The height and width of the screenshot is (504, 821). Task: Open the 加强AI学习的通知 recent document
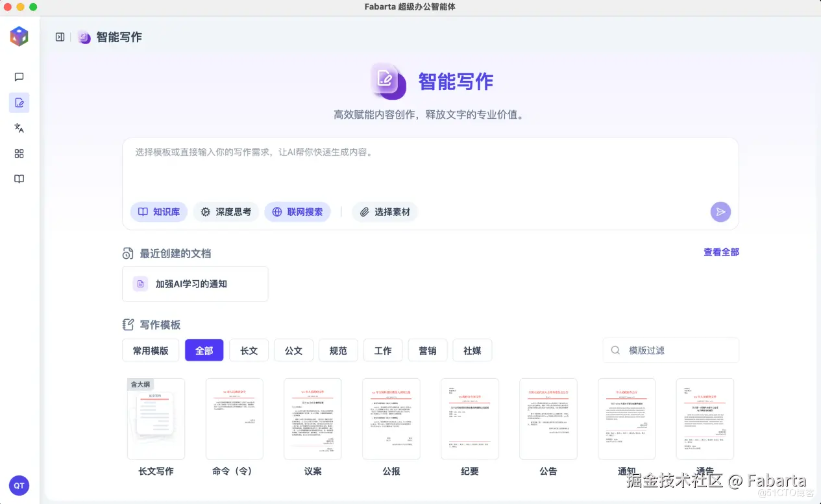[x=195, y=283]
